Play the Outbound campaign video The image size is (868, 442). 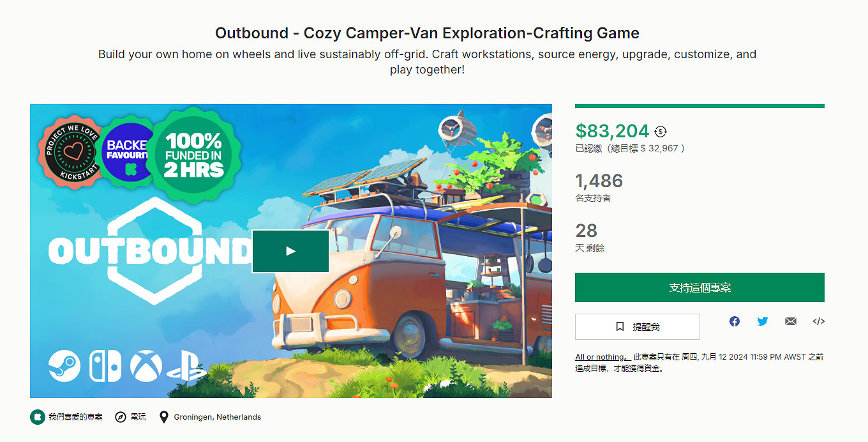coord(290,251)
